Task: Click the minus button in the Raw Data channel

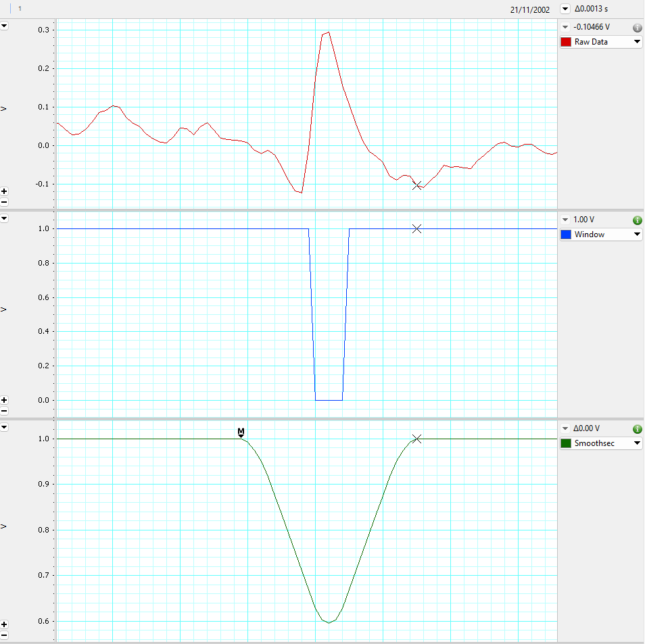Action: [4, 202]
